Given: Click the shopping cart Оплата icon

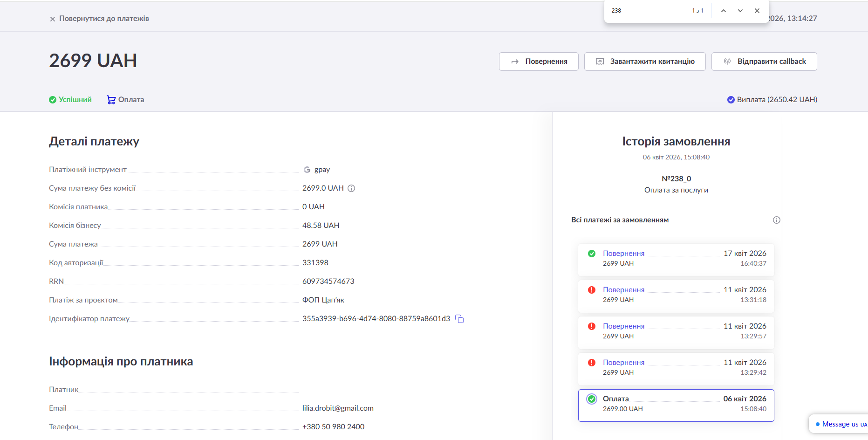Looking at the screenshot, I should (x=111, y=100).
